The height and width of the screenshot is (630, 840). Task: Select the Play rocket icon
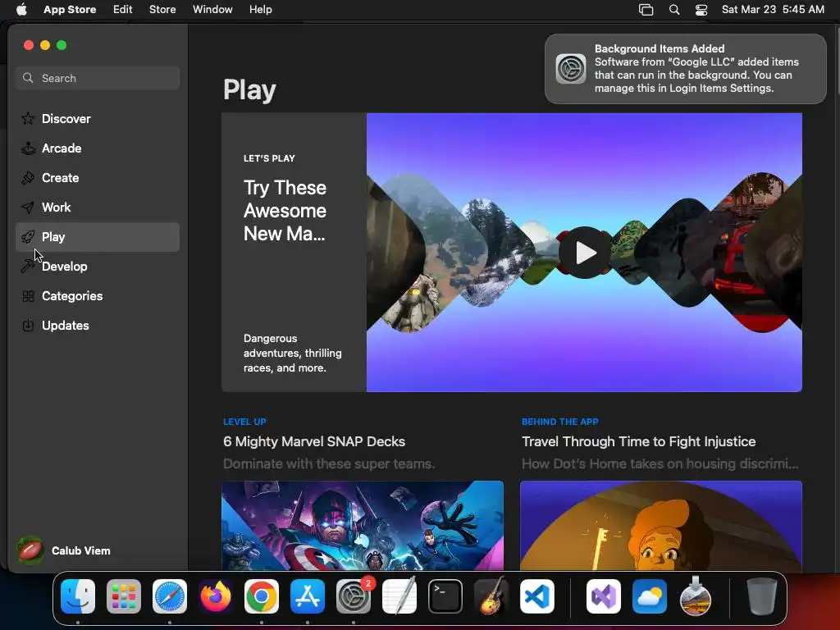(28, 236)
